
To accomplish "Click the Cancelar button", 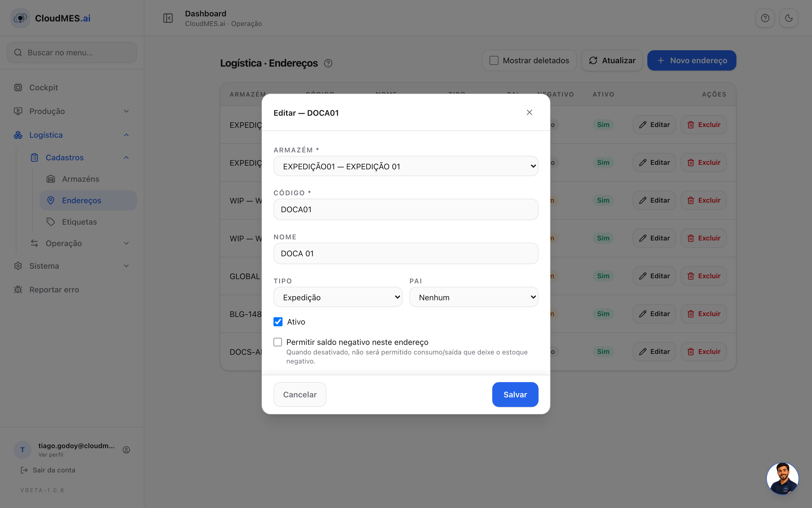I will click(300, 395).
